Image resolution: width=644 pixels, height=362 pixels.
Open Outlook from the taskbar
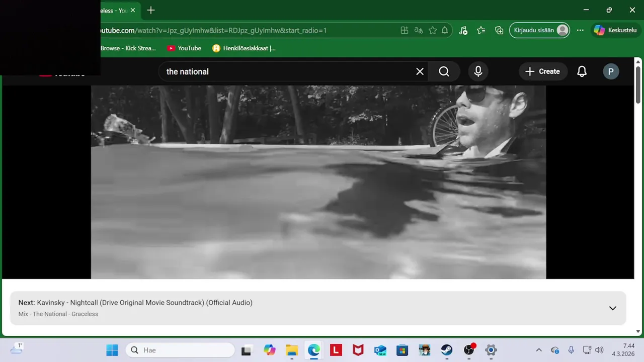[x=380, y=350]
